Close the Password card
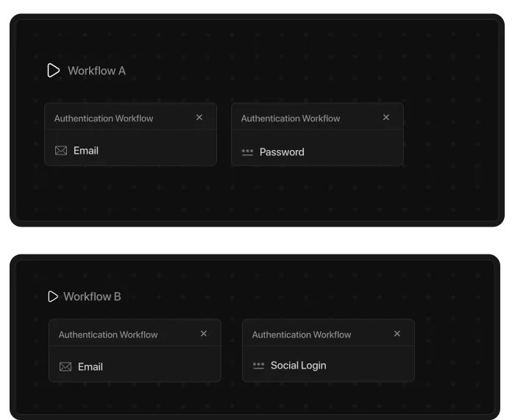 pos(386,118)
